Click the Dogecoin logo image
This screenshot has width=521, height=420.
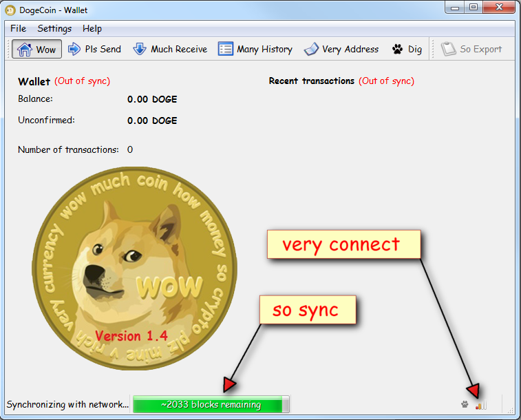click(135, 269)
